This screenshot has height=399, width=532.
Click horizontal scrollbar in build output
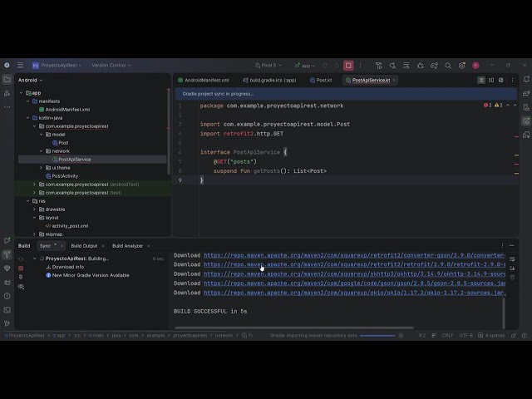[x=294, y=328]
